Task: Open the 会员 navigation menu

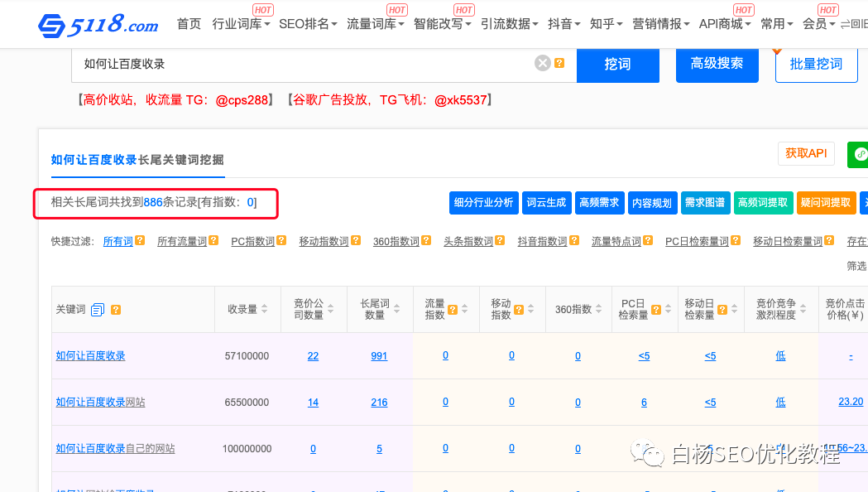Action: (818, 24)
